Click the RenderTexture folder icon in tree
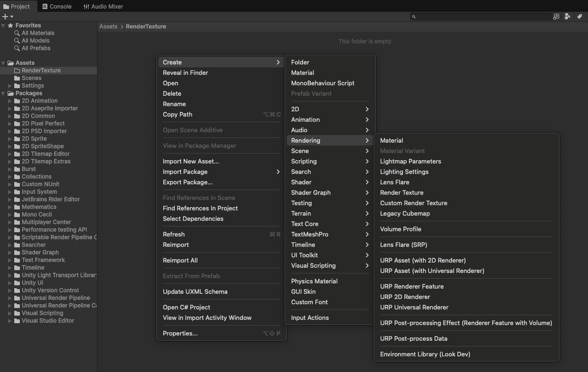The image size is (588, 372). click(17, 71)
